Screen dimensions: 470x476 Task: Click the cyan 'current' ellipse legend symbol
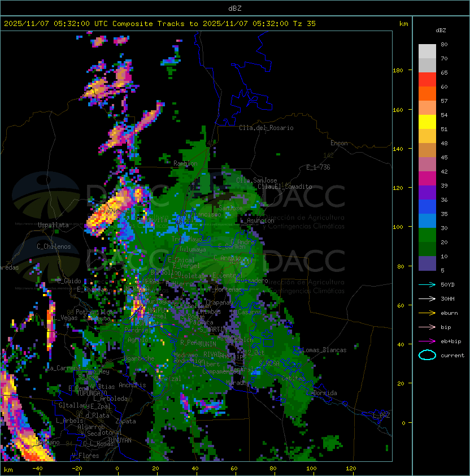pos(427,355)
